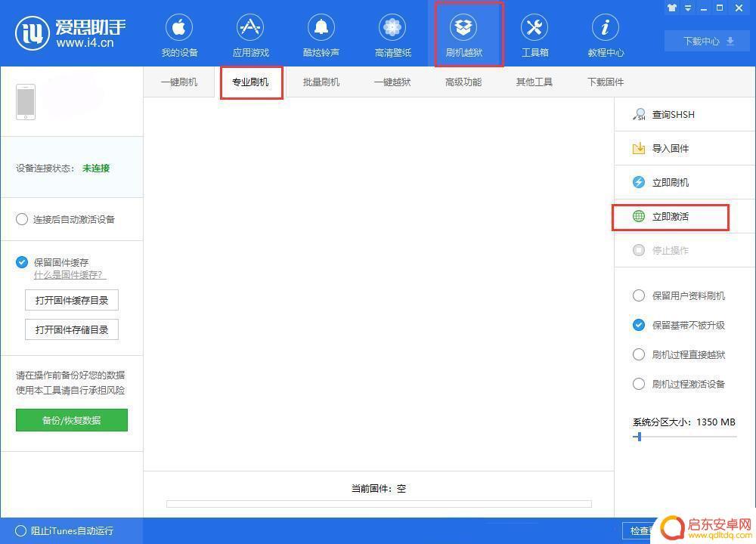The height and width of the screenshot is (544, 756).
Task: Click 当前固件: 空 label
Action: point(379,489)
